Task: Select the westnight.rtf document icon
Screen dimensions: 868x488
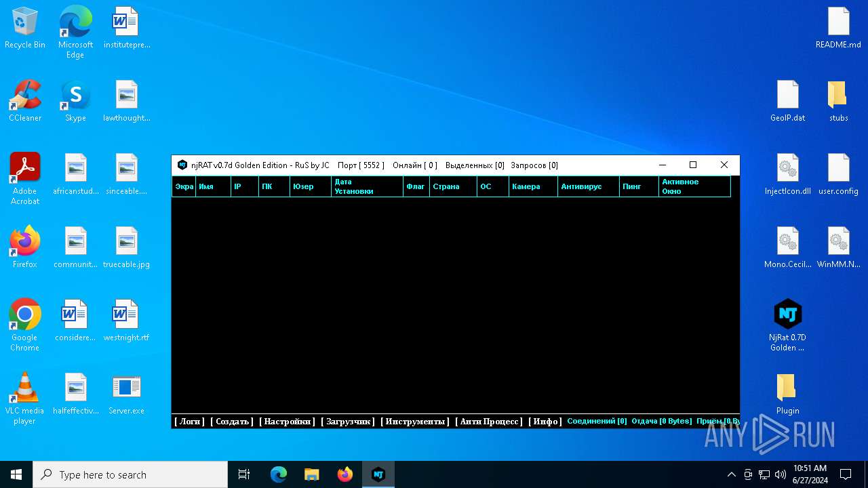Action: [126, 321]
